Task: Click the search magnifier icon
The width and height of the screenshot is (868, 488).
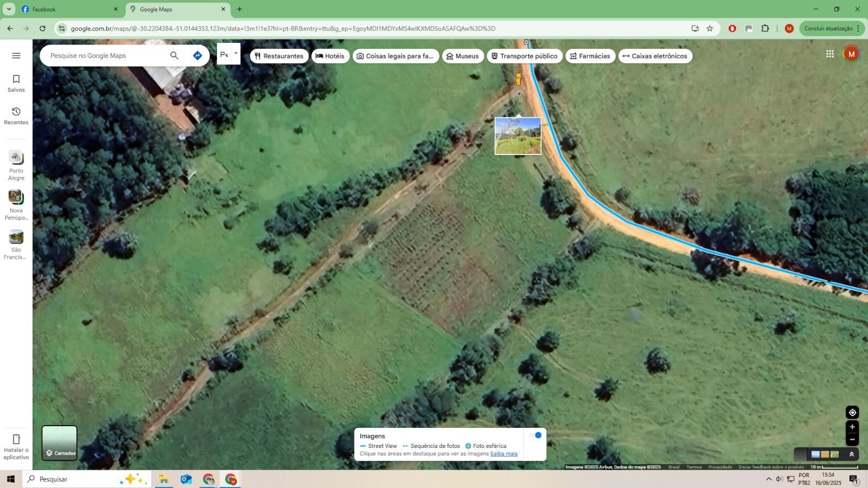Action: [174, 55]
